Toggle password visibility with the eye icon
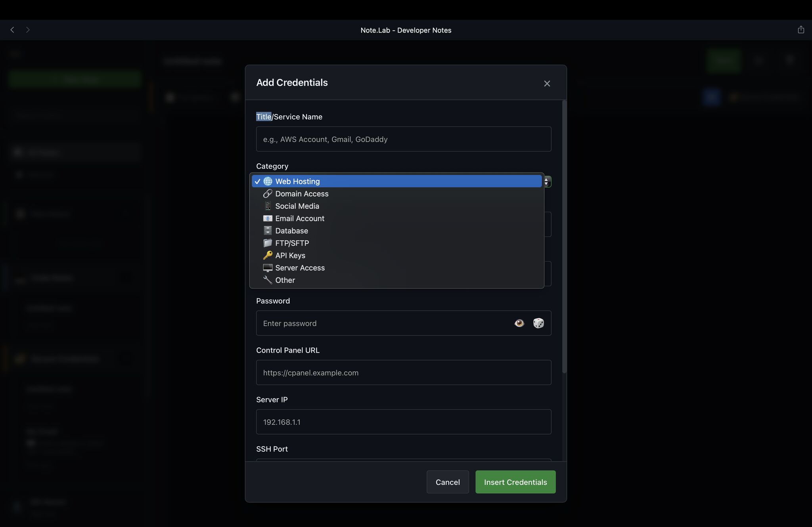This screenshot has height=527, width=812. (x=519, y=323)
